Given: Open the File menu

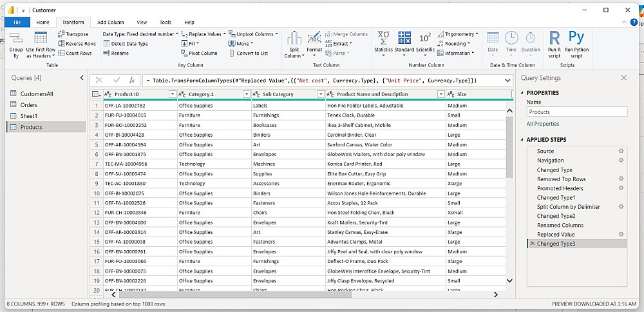Looking at the screenshot, I should [17, 22].
